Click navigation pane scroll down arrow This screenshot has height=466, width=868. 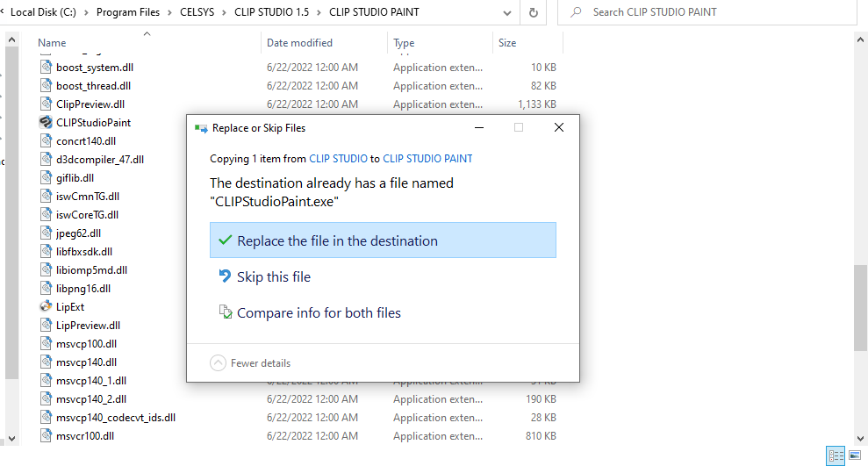(11, 438)
